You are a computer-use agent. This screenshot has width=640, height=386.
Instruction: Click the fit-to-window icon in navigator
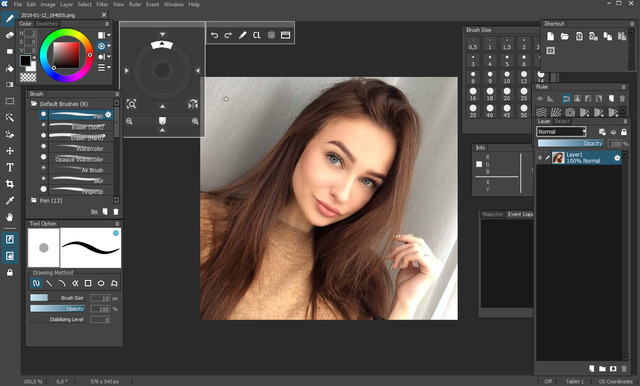[x=131, y=104]
